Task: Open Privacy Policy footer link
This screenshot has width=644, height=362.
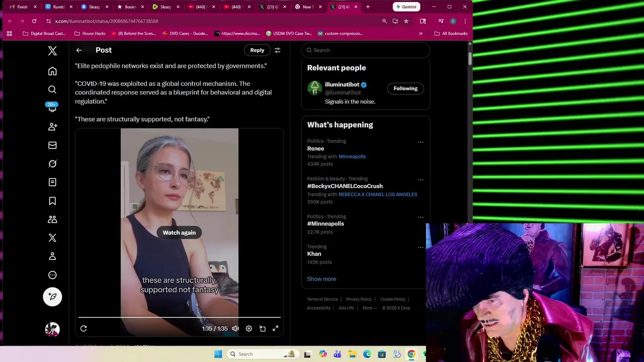Action: point(359,299)
